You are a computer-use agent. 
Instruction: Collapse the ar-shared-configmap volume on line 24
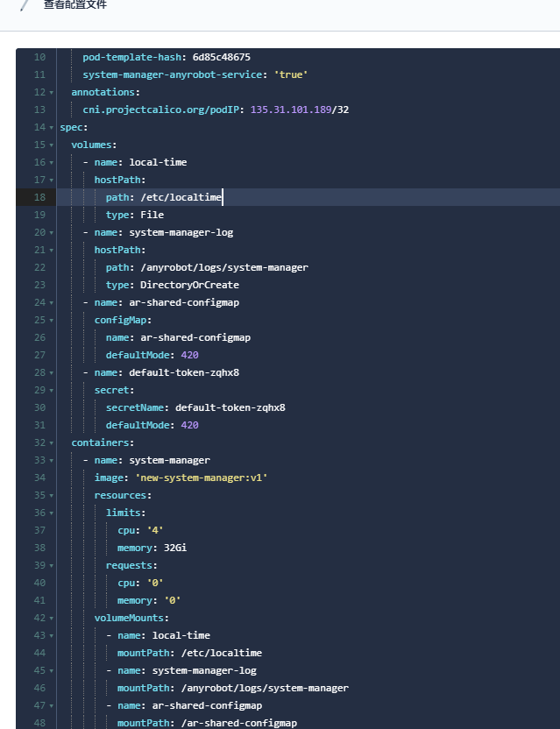tap(52, 302)
